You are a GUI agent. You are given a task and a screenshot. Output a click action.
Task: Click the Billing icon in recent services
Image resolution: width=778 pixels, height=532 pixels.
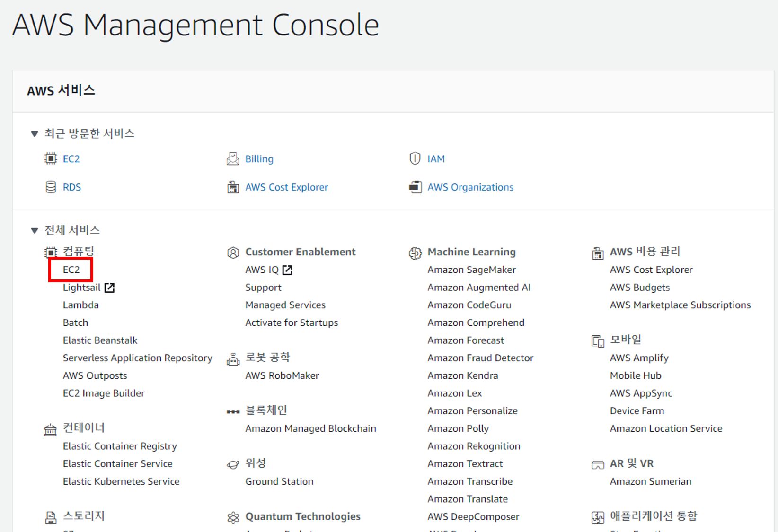point(233,159)
